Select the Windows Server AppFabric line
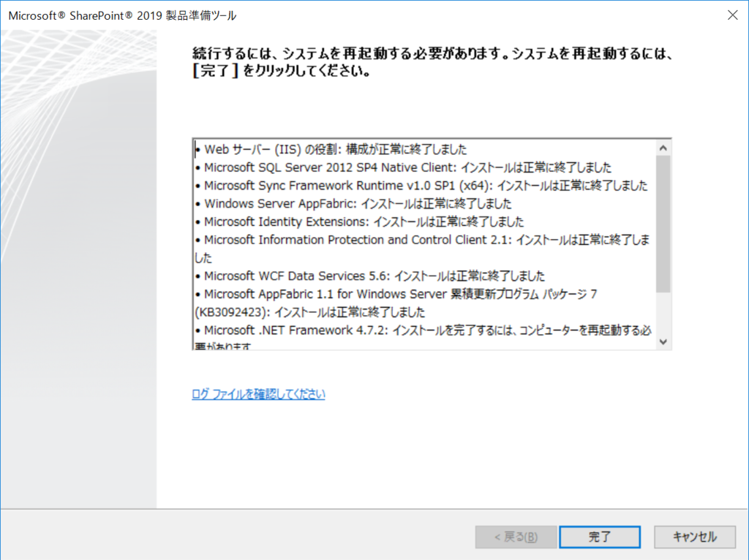The width and height of the screenshot is (749, 560). tap(353, 204)
